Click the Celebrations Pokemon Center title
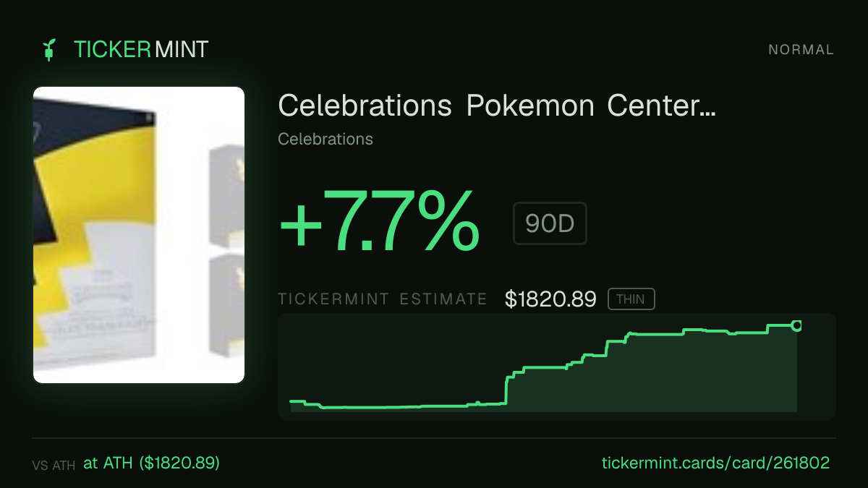This screenshot has height=488, width=868. (x=497, y=106)
